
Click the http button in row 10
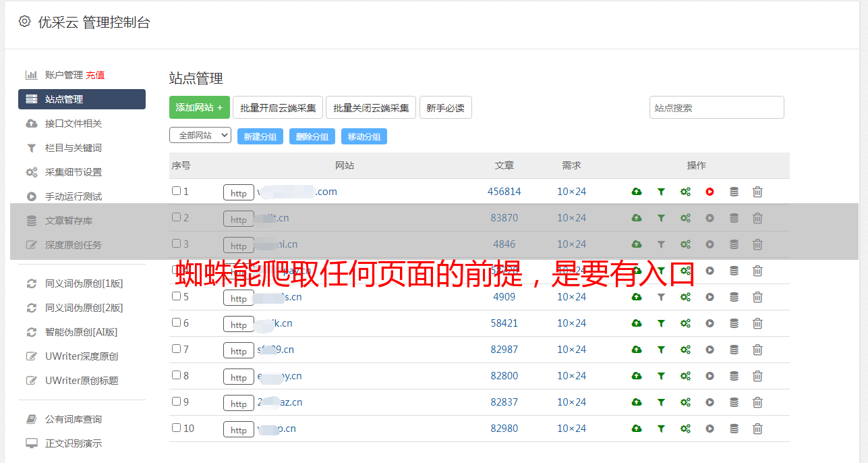pos(239,429)
